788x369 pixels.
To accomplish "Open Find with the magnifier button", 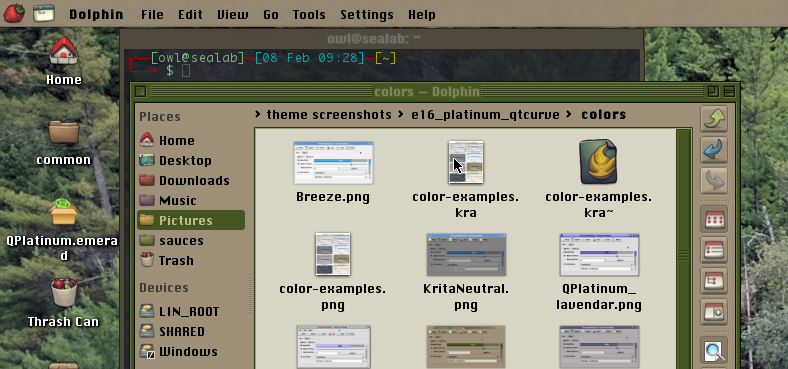I will 714,350.
